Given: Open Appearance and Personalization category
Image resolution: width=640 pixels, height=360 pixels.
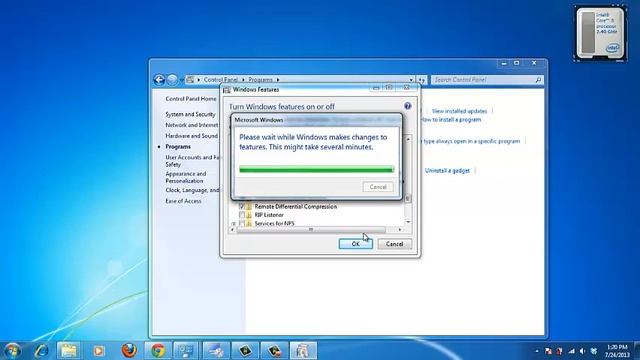Looking at the screenshot, I should tap(186, 177).
